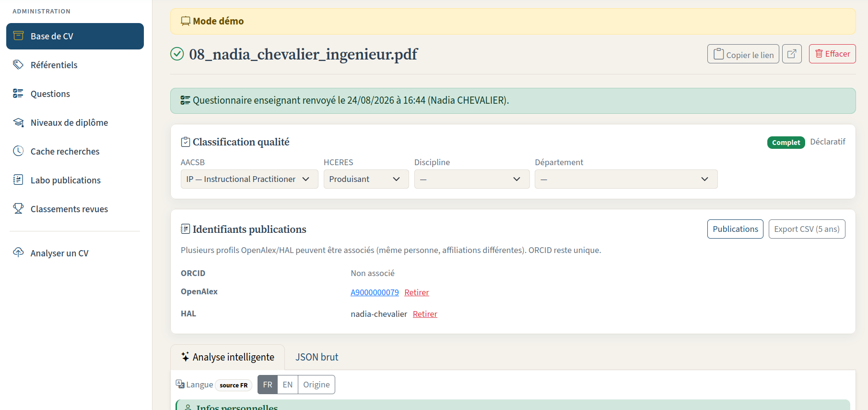Image resolution: width=868 pixels, height=410 pixels.
Task: Click the Questions list icon
Action: pyautogui.click(x=18, y=93)
